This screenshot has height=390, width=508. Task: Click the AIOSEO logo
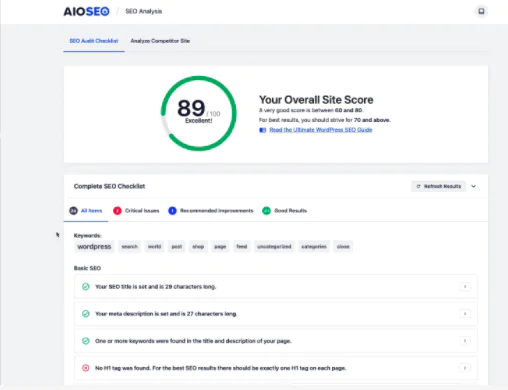coord(86,11)
